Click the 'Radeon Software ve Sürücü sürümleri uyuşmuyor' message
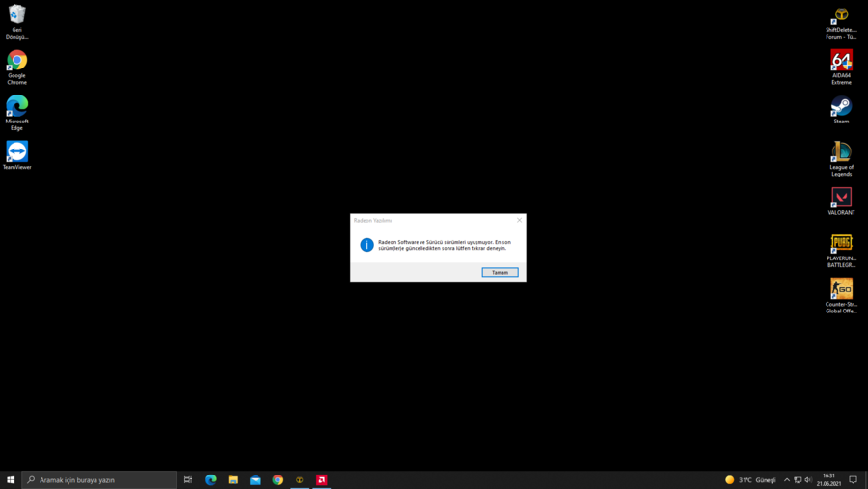 tap(445, 245)
